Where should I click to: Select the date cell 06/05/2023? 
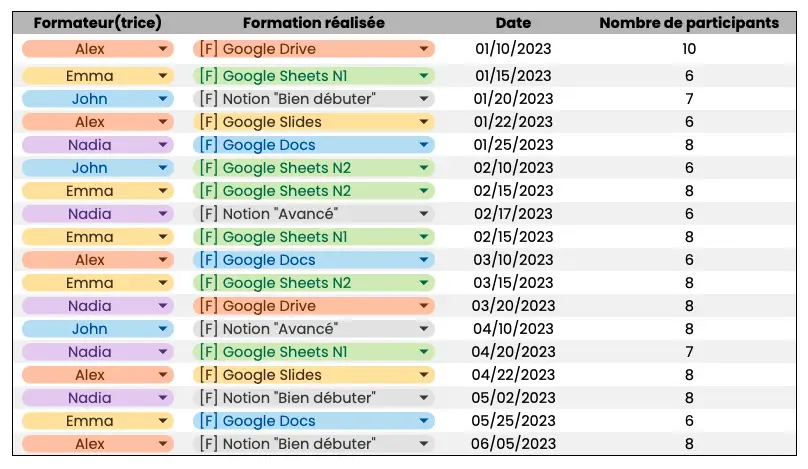pyautogui.click(x=513, y=444)
